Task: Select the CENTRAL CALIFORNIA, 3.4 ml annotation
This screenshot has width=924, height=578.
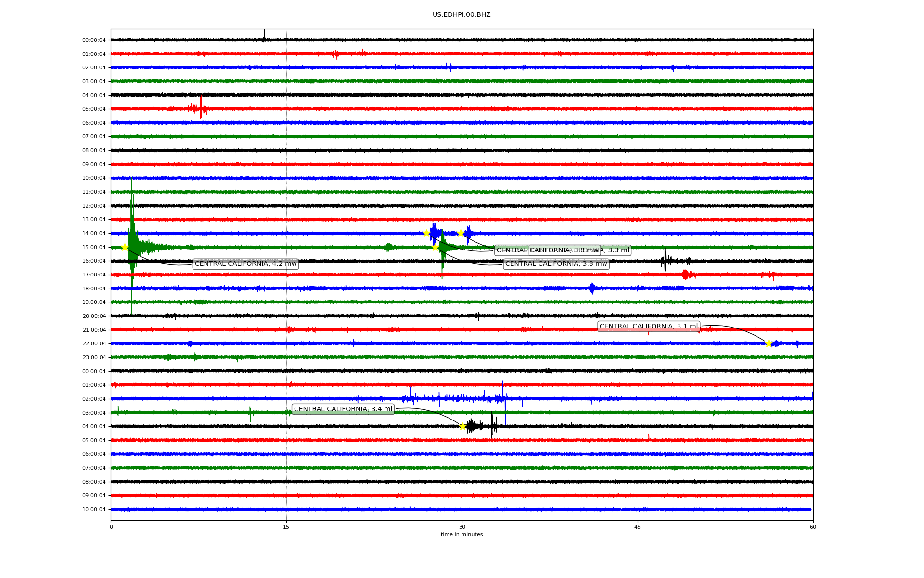Action: (343, 409)
